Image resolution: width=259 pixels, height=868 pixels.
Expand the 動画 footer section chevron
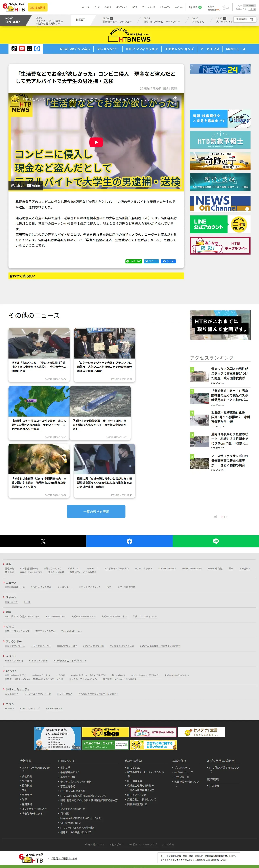pos(4,612)
